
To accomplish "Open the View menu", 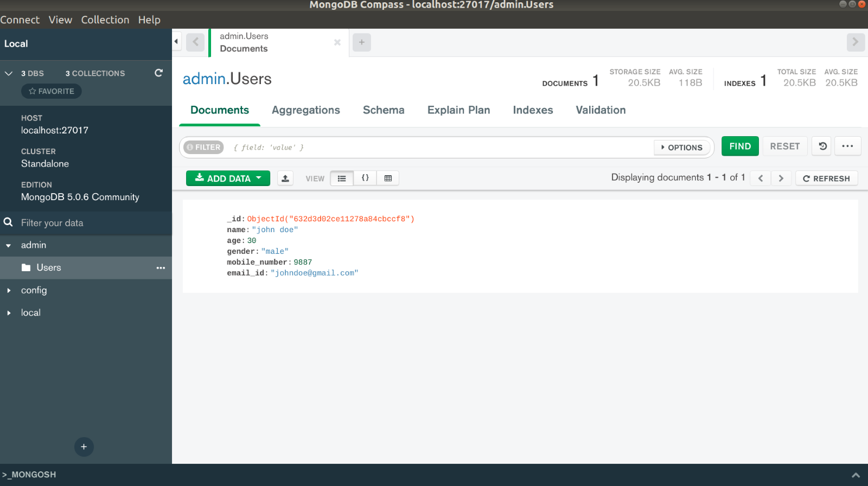I will click(x=60, y=20).
